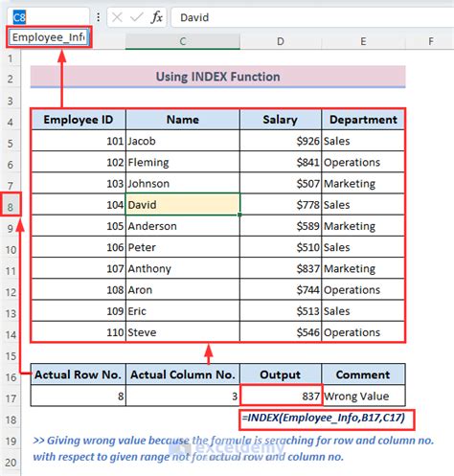
Task: Click the 'Using INDEX Function' title cell
Action: tap(218, 77)
